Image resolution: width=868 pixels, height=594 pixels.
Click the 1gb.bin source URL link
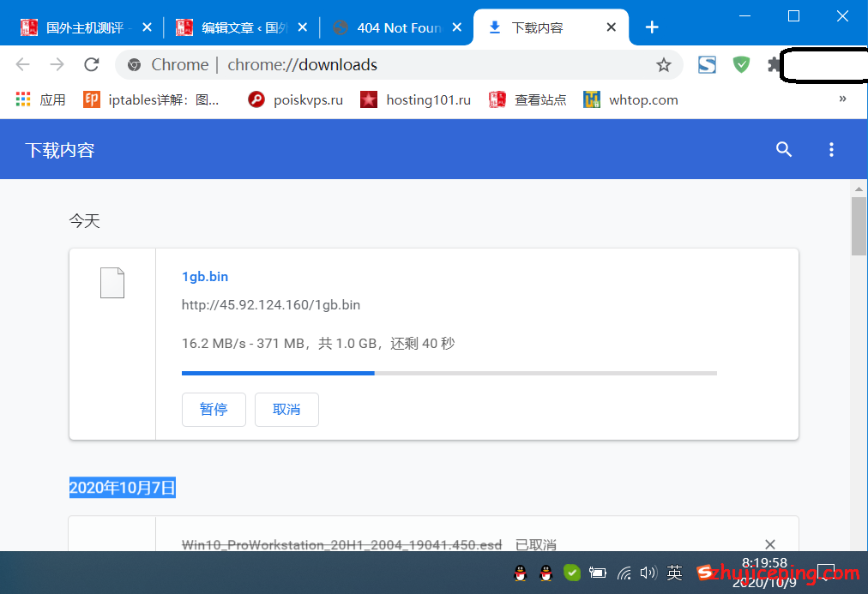[x=270, y=305]
